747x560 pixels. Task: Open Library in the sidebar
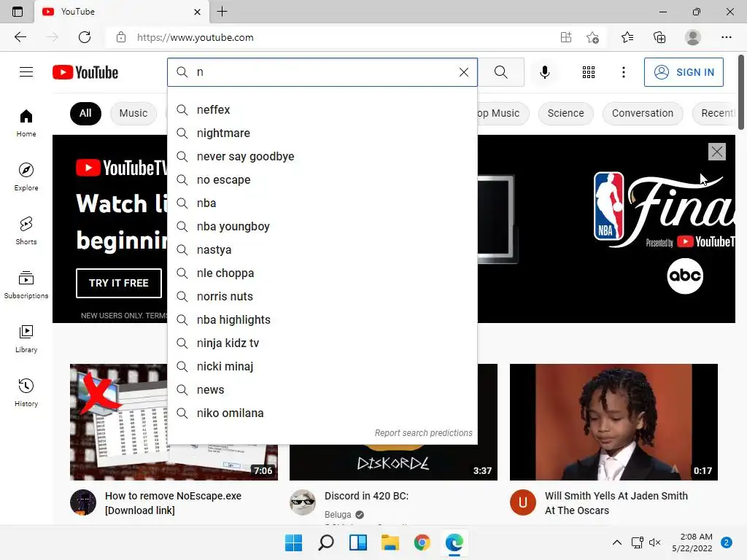click(x=26, y=338)
